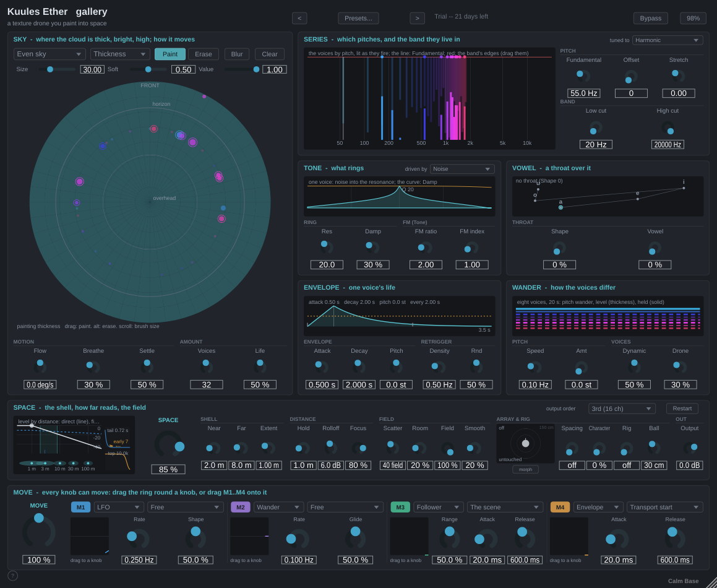Viewport: 717px width, 588px height.
Task: Click the large SPACE knob
Action: 168,444
